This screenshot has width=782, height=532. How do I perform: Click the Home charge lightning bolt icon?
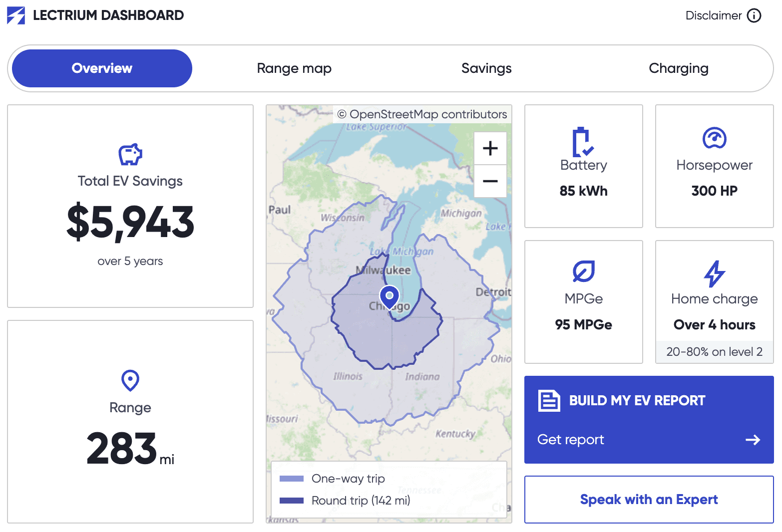[715, 273]
